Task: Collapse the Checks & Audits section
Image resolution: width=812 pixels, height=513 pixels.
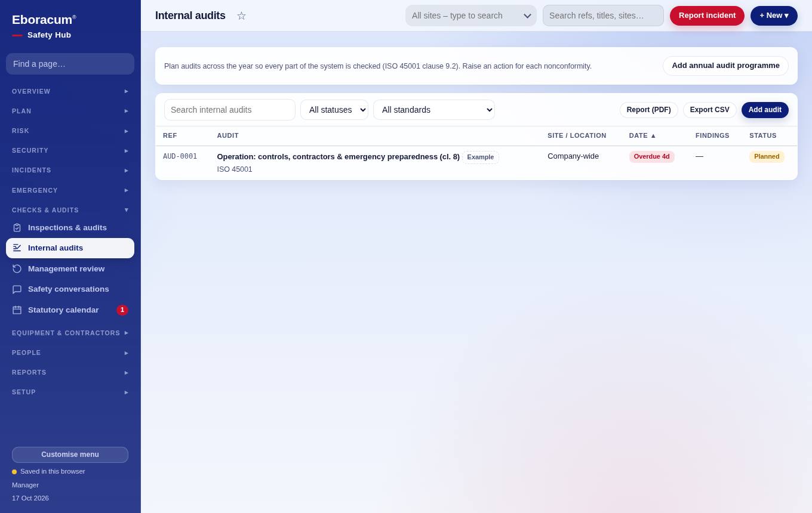Action: click(70, 210)
